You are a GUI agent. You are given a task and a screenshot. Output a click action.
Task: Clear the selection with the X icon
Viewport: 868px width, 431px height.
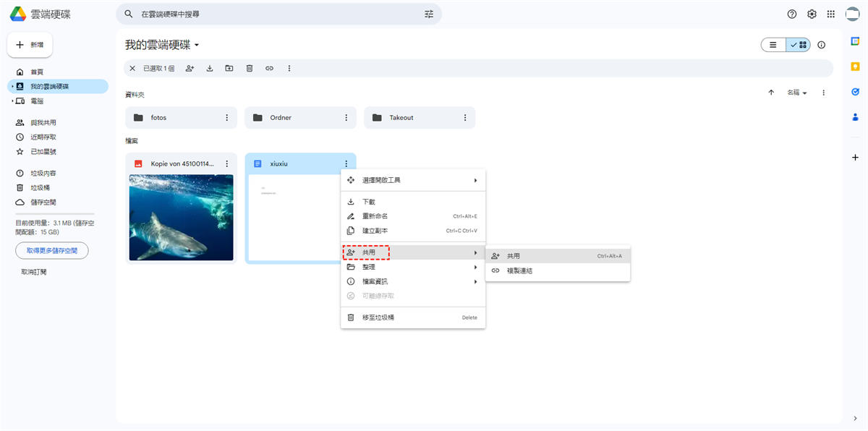coord(132,68)
